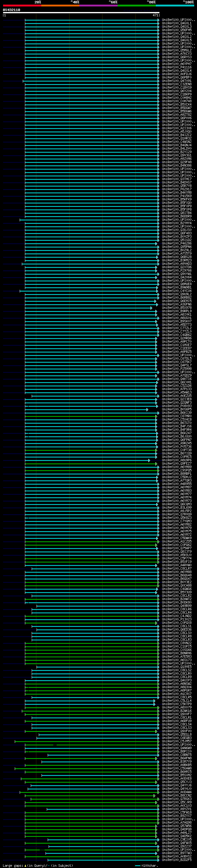Click the AV432110 query sequence name

point(11,10)
